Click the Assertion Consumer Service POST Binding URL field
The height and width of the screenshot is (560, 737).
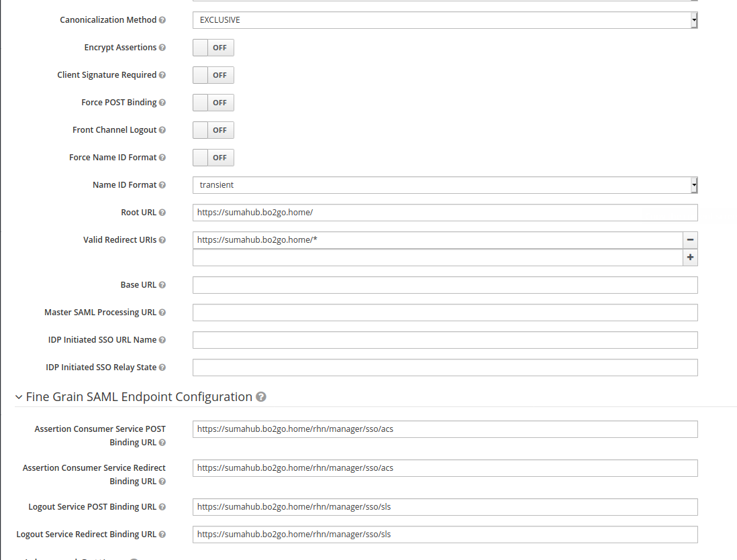click(444, 429)
